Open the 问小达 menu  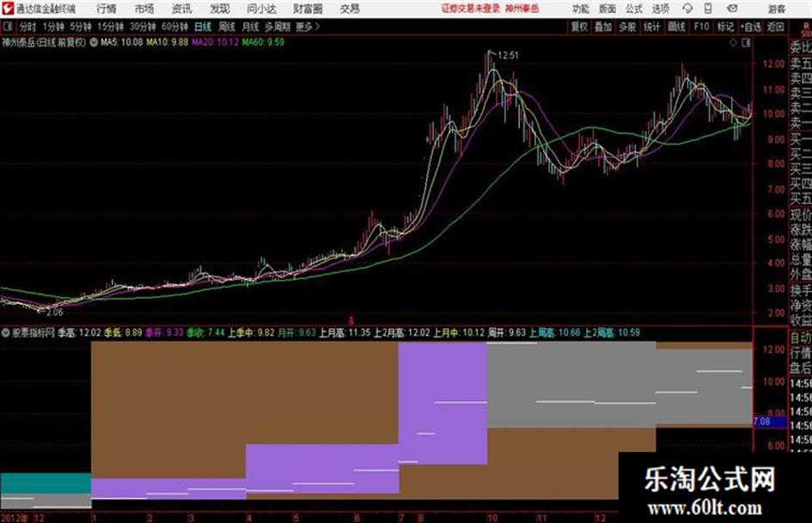(261, 9)
